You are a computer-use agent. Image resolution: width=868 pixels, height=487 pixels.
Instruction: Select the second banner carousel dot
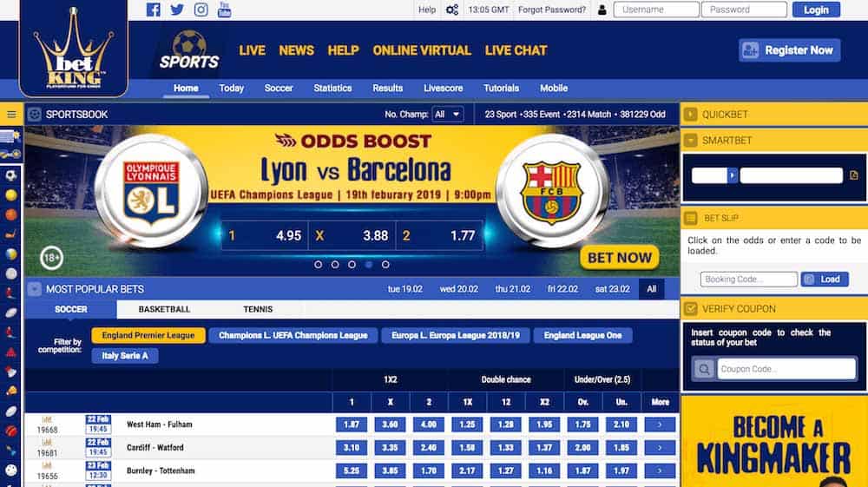coord(335,265)
